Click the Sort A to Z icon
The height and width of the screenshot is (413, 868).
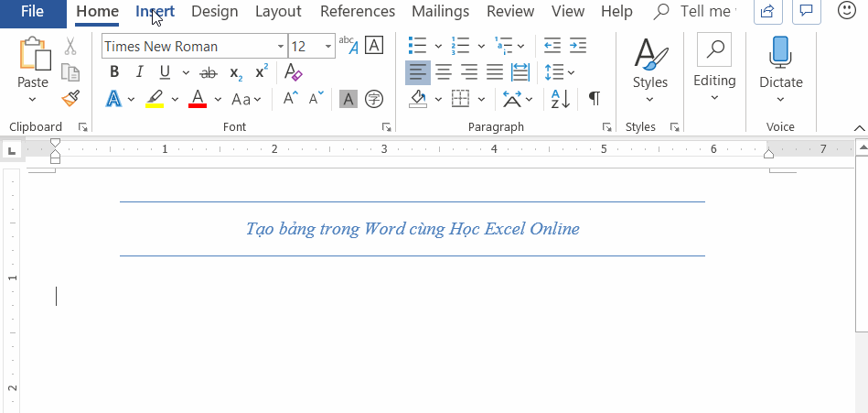[x=560, y=99]
